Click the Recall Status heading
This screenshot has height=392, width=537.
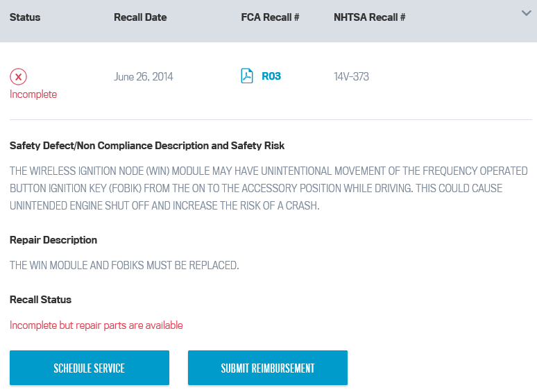[40, 300]
